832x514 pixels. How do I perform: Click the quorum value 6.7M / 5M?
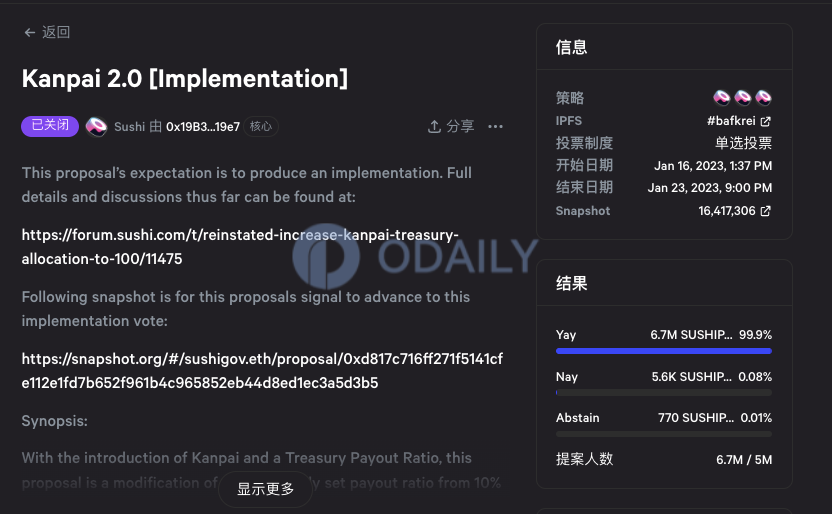click(x=744, y=460)
